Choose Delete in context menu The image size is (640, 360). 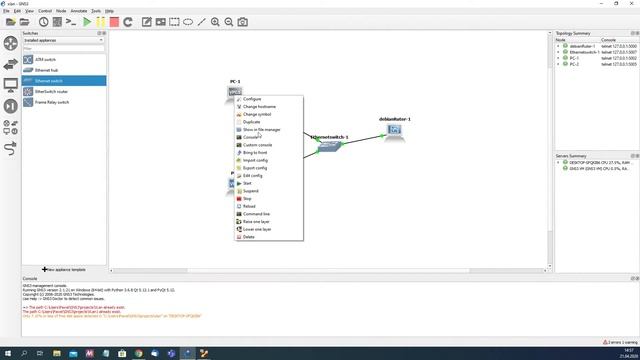click(x=269, y=237)
